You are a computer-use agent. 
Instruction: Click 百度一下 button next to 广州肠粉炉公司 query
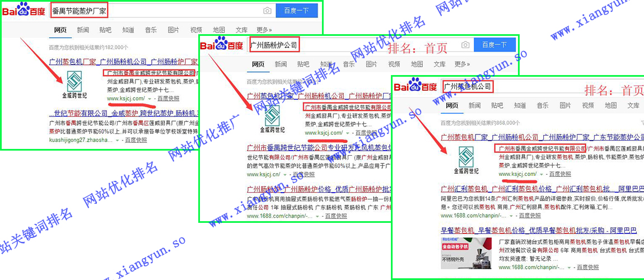coord(494,45)
